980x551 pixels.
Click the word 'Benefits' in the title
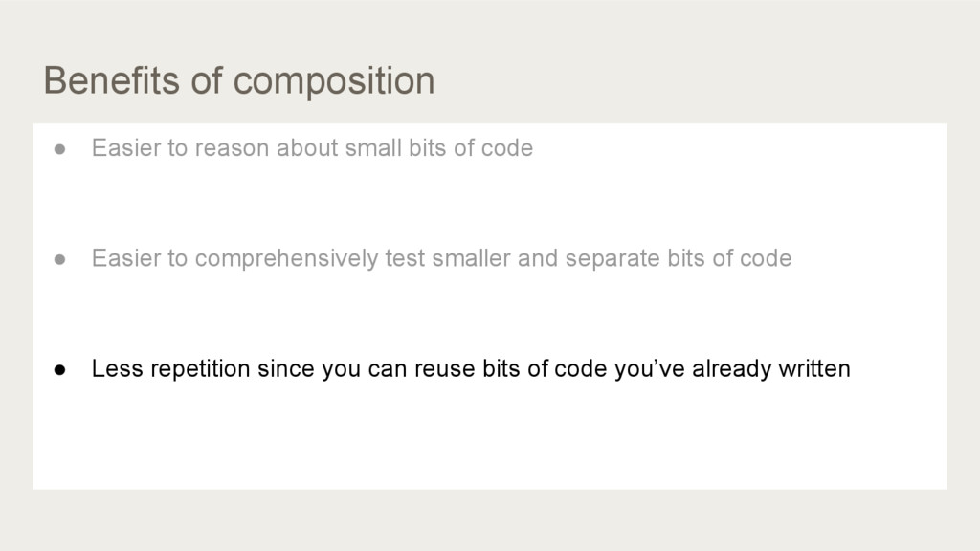coord(111,80)
